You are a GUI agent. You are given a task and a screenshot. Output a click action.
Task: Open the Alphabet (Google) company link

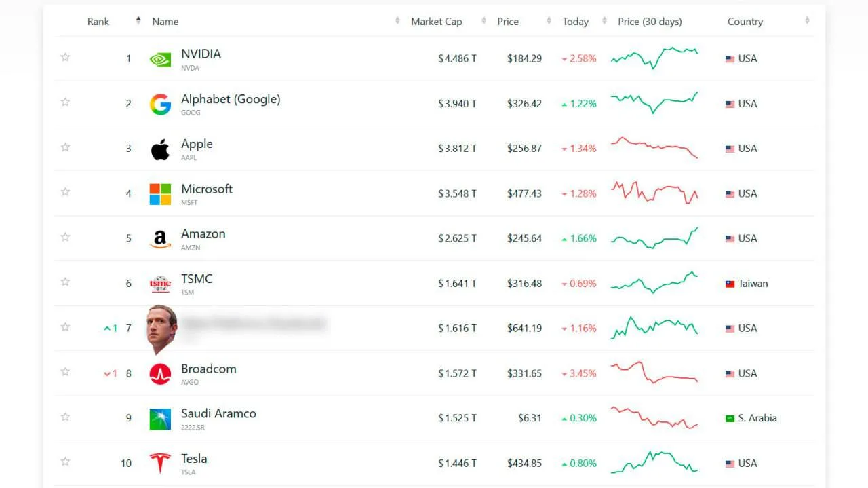click(x=231, y=99)
